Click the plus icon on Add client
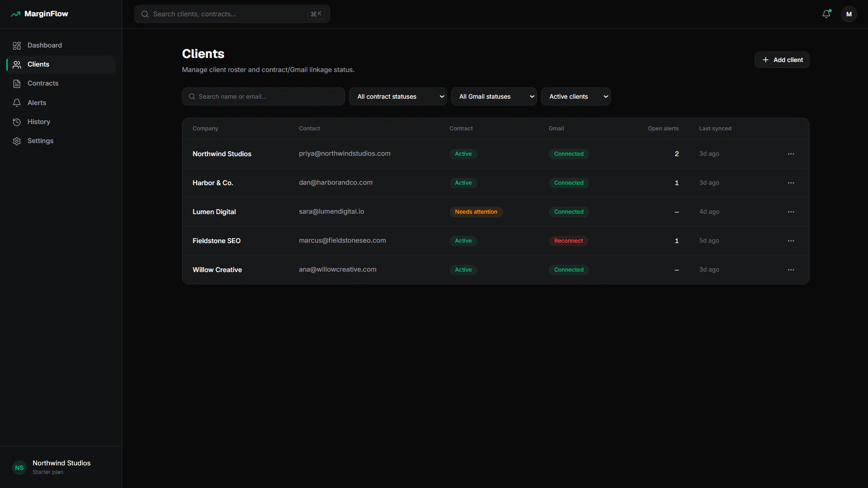 click(765, 60)
